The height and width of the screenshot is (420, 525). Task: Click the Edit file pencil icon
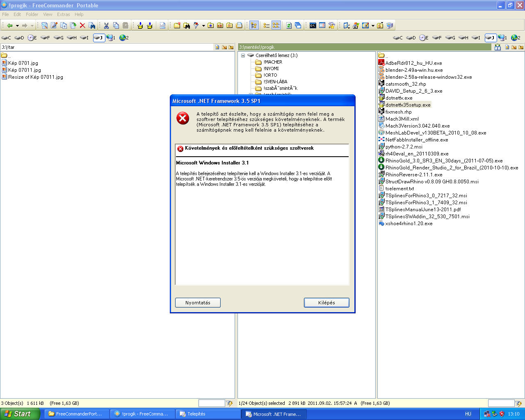(x=54, y=25)
